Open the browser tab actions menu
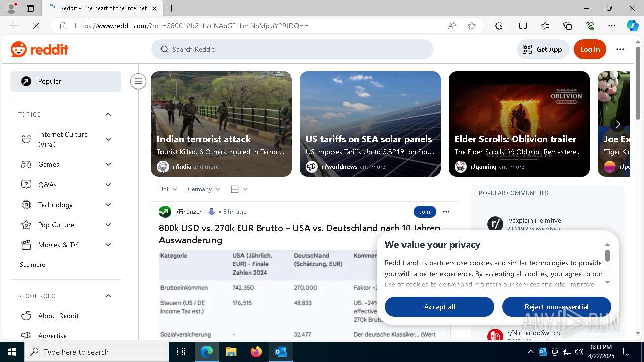The height and width of the screenshot is (362, 644). tap(30, 8)
